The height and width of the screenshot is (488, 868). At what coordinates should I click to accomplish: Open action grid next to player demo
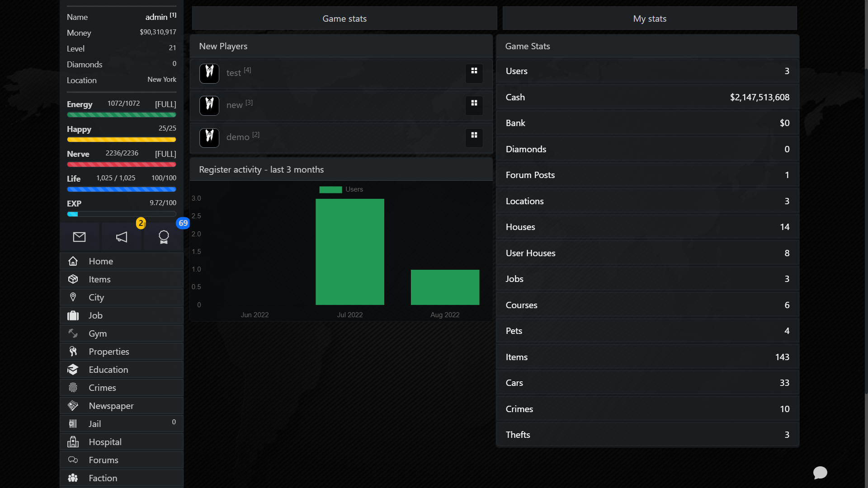[474, 137]
